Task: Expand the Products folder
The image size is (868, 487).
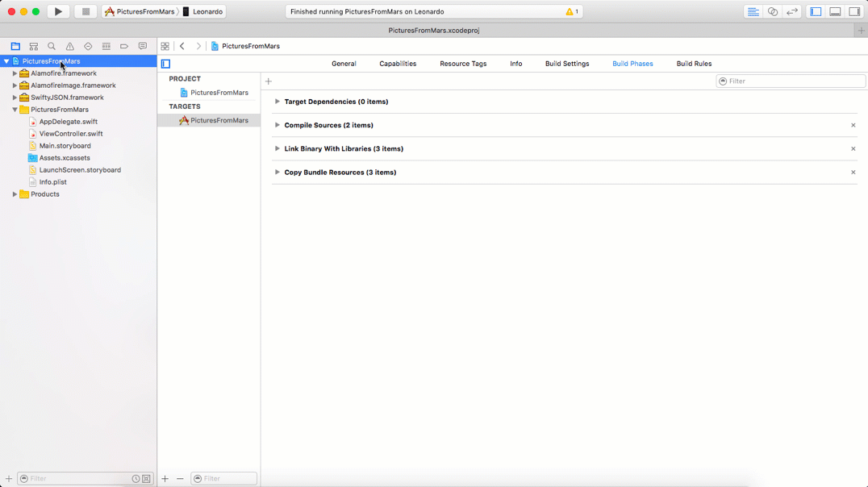Action: click(x=15, y=194)
